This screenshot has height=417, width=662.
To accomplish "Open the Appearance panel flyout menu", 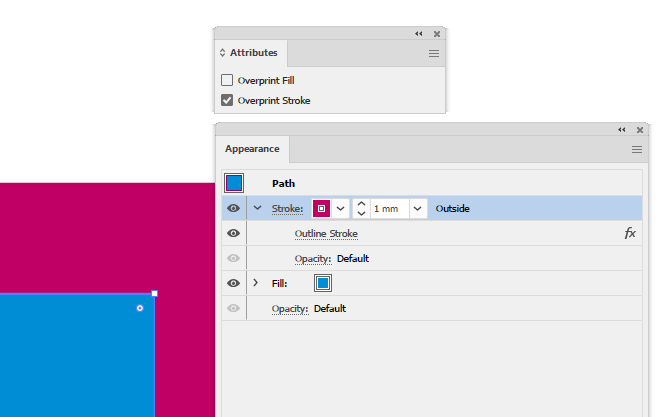I will 636,149.
